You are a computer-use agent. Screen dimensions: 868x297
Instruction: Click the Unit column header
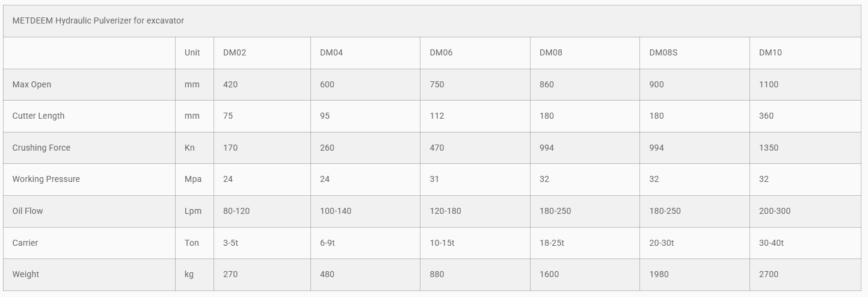(192, 52)
